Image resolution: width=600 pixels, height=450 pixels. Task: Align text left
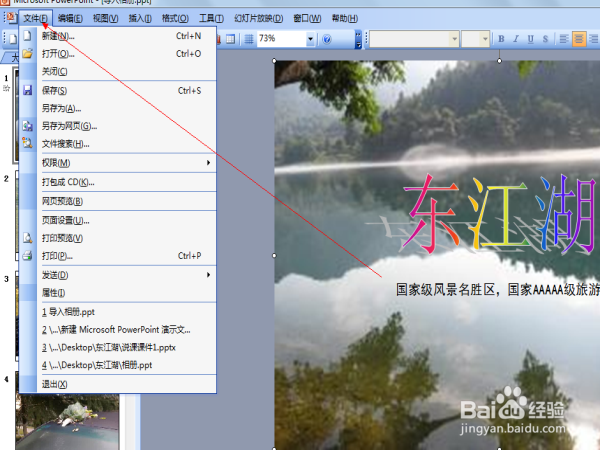click(x=564, y=39)
